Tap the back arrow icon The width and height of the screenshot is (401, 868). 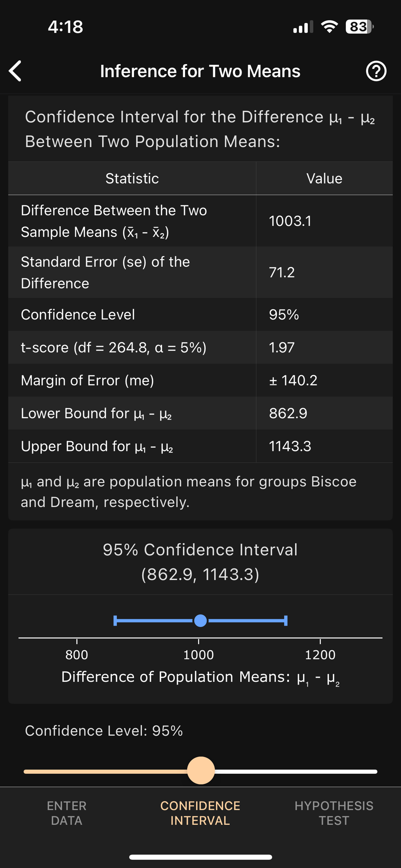click(15, 71)
